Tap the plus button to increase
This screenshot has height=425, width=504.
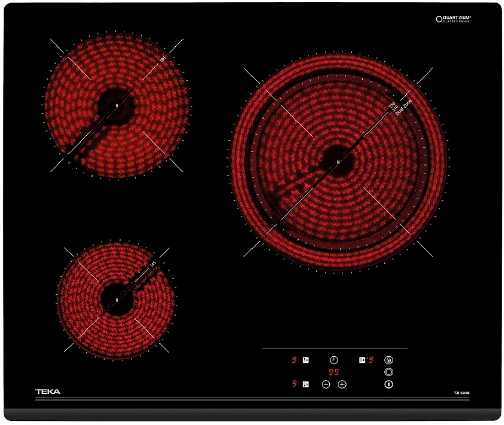[x=342, y=384]
